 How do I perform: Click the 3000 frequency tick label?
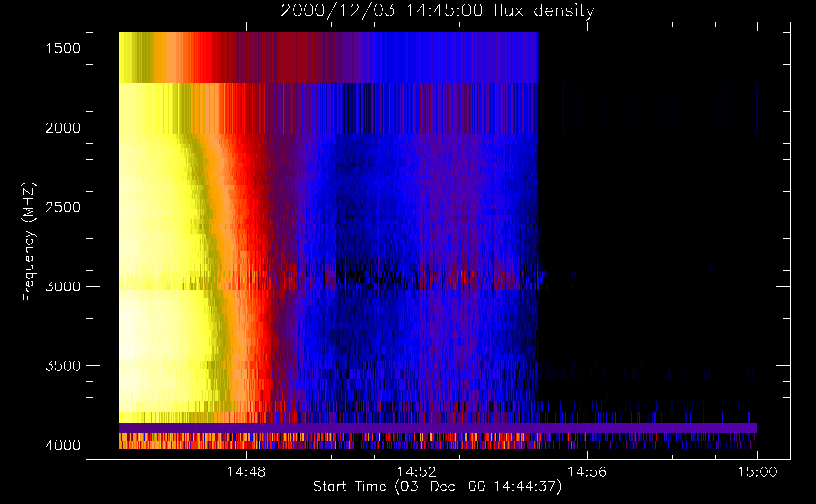[x=63, y=287]
